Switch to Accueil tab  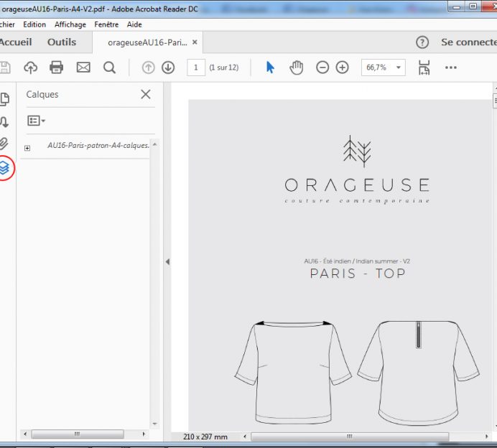click(16, 42)
